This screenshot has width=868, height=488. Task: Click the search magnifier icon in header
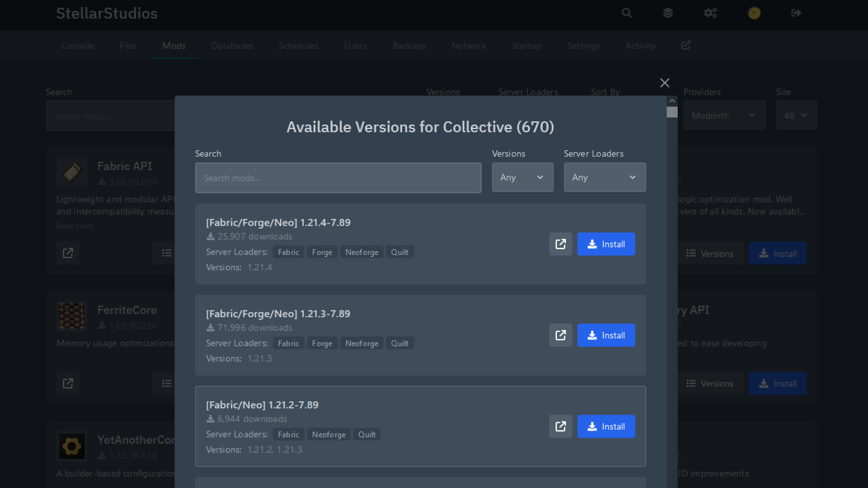[627, 13]
